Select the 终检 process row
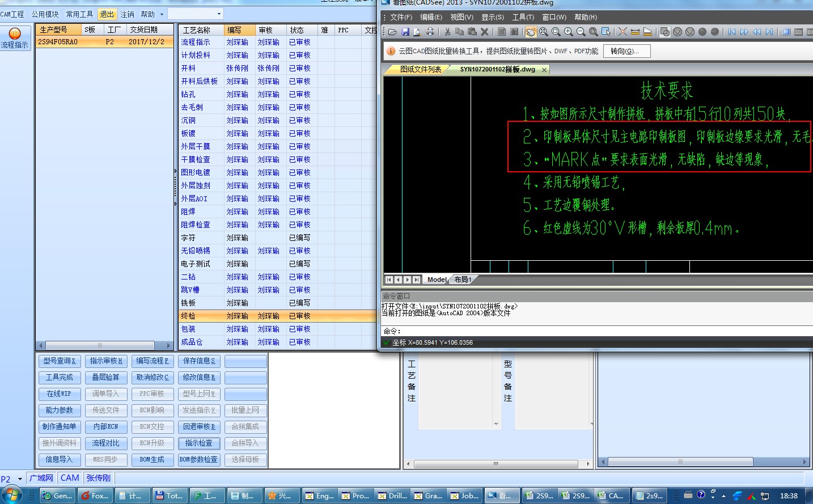 pos(278,316)
